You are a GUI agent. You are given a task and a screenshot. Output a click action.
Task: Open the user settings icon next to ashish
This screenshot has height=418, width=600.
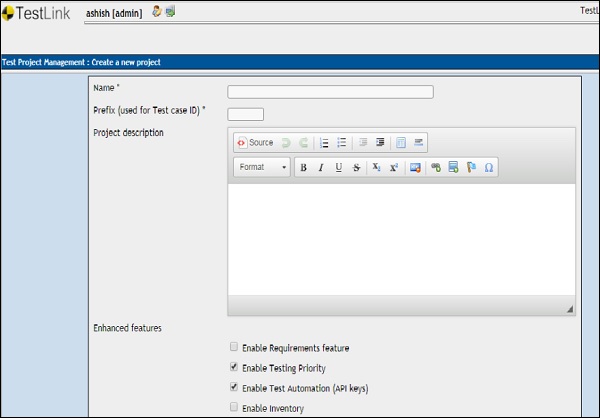(156, 11)
